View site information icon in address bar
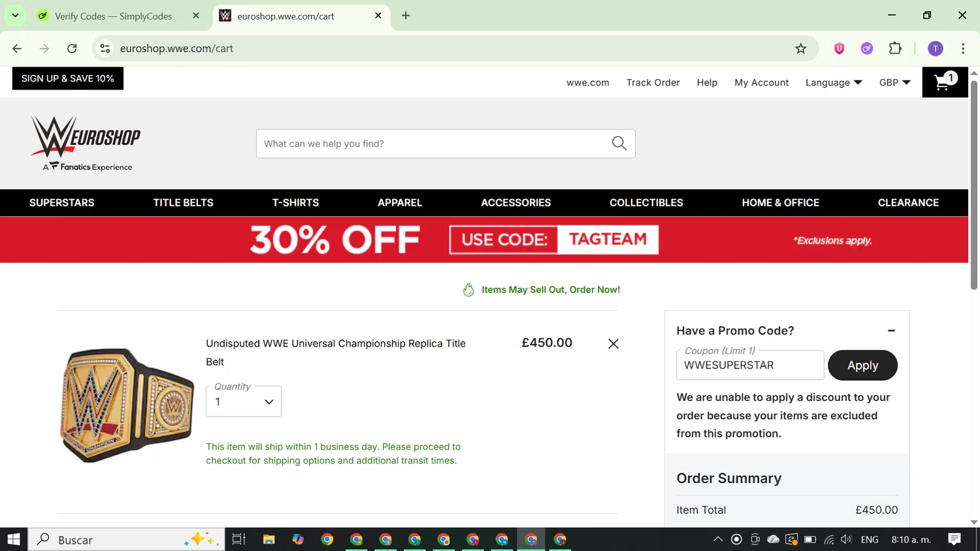This screenshot has height=551, width=980. coord(105,48)
